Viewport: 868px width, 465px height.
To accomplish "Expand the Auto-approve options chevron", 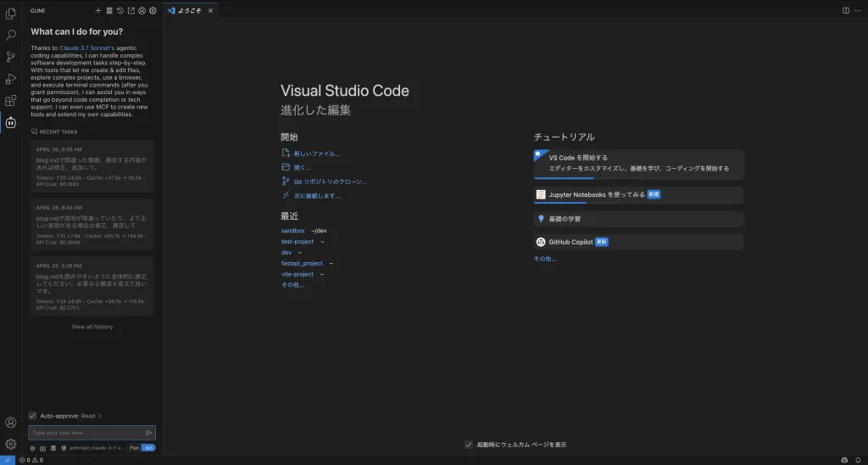I will pos(100,416).
